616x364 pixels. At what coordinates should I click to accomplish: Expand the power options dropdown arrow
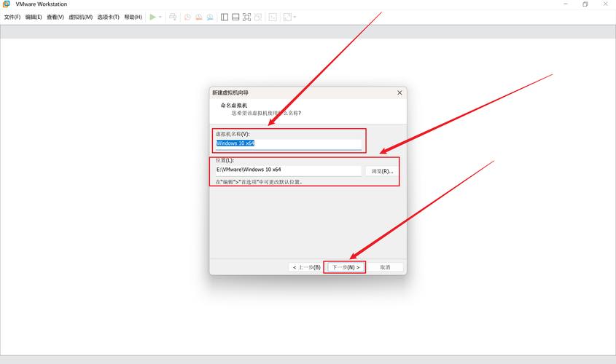coord(161,17)
